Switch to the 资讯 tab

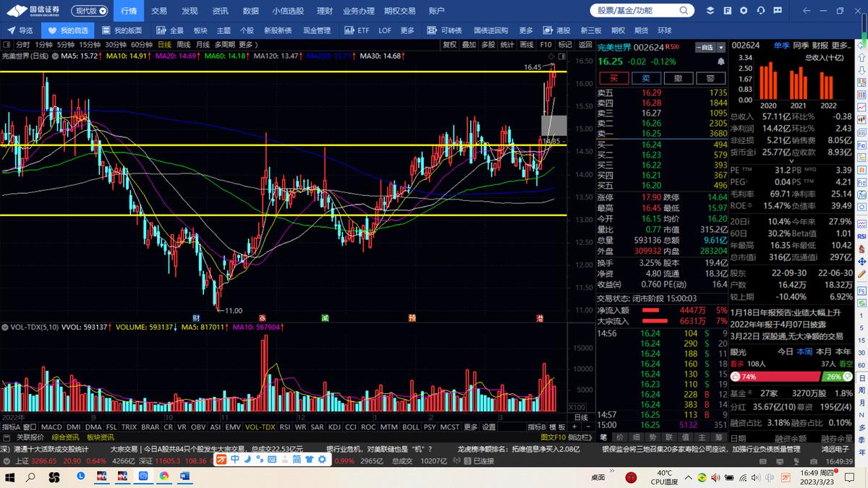pyautogui.click(x=221, y=11)
